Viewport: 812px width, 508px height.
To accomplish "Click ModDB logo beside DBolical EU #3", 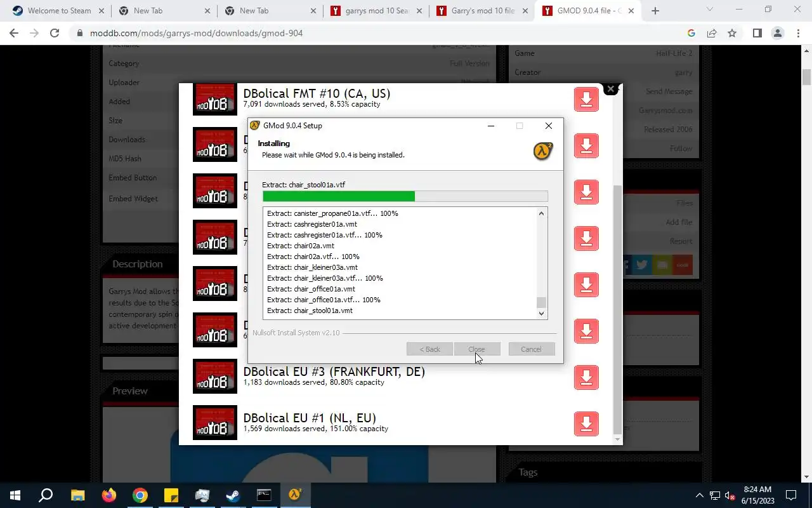I will (x=215, y=377).
